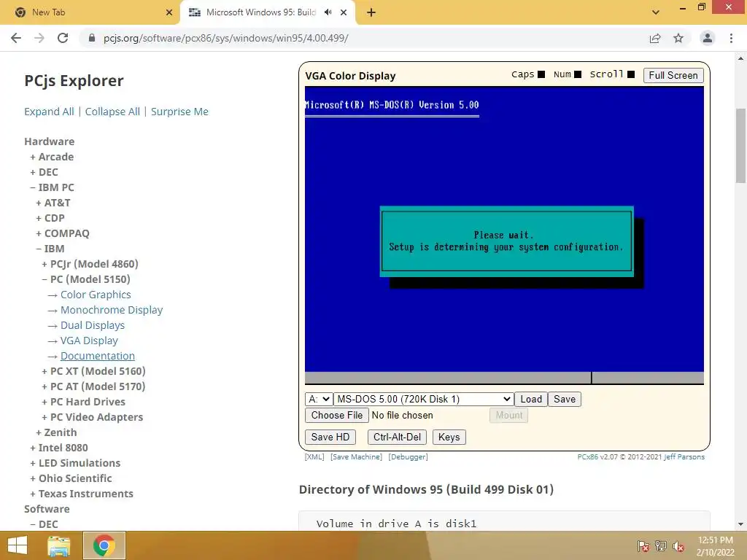
Task: Open the Chrome profile avatar
Action: pyautogui.click(x=708, y=38)
